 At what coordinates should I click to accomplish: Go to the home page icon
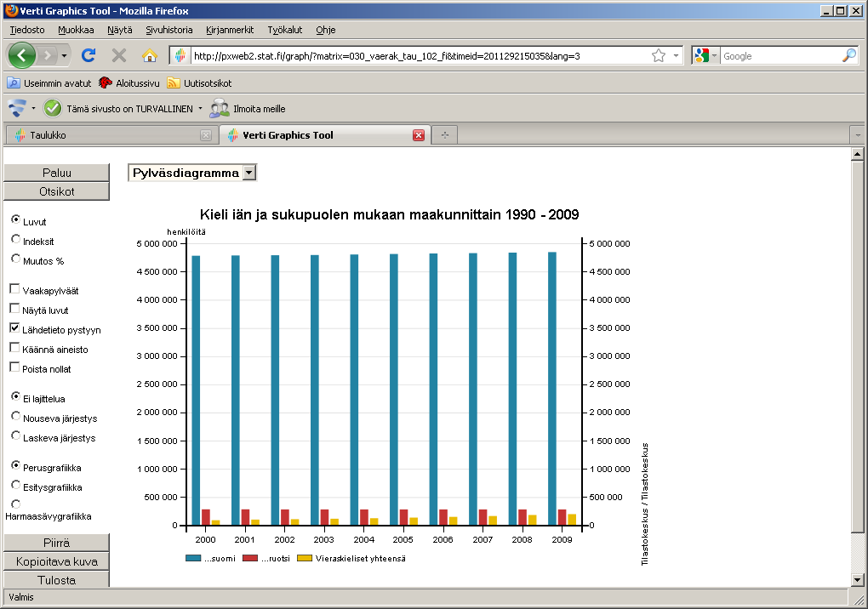tap(150, 55)
